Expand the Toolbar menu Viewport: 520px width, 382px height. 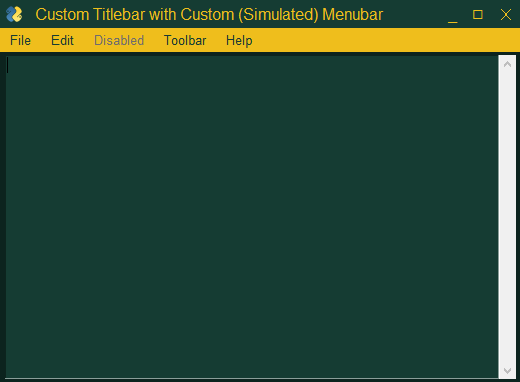(x=185, y=41)
